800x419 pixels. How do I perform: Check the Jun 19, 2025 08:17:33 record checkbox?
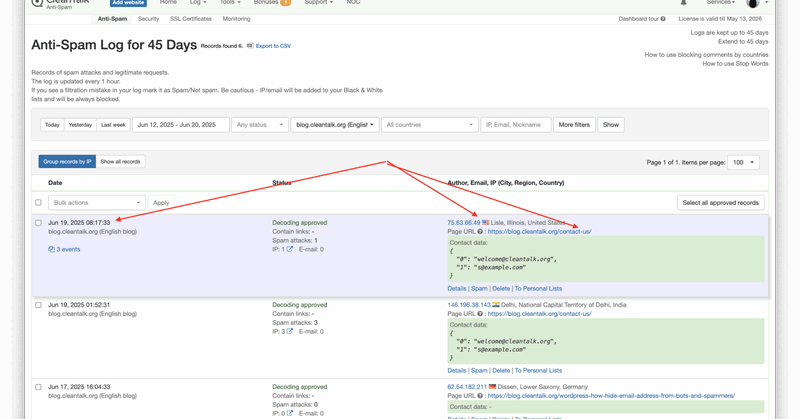tap(38, 223)
